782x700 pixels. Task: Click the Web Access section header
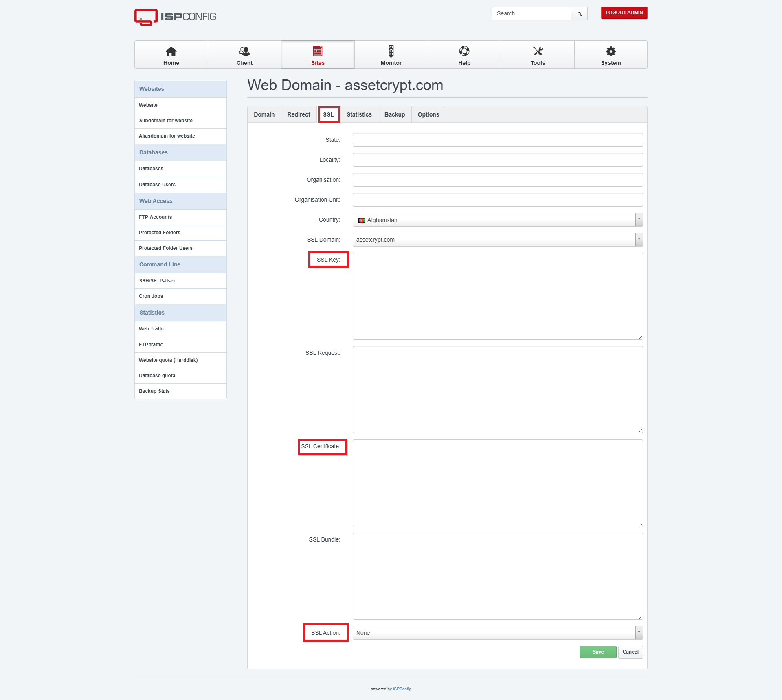point(180,201)
